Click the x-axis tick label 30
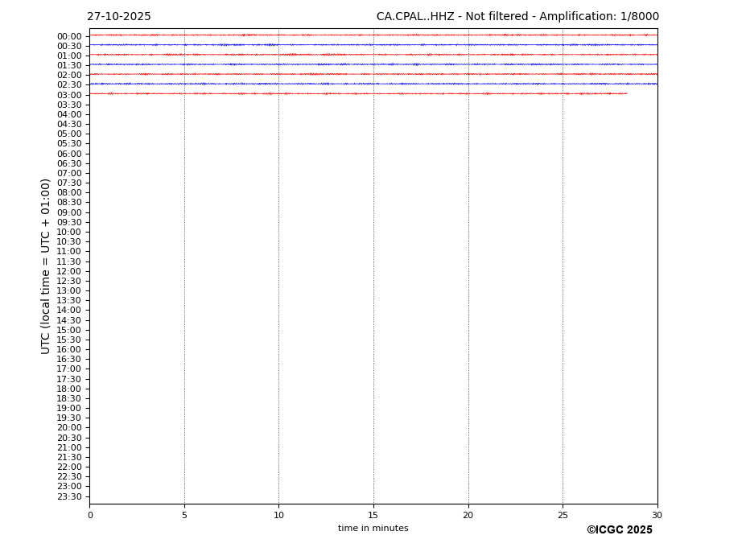This screenshot has width=746, height=560. point(657,515)
